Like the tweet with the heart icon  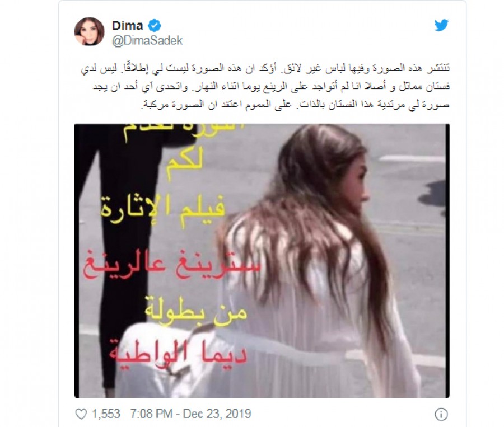(81, 414)
